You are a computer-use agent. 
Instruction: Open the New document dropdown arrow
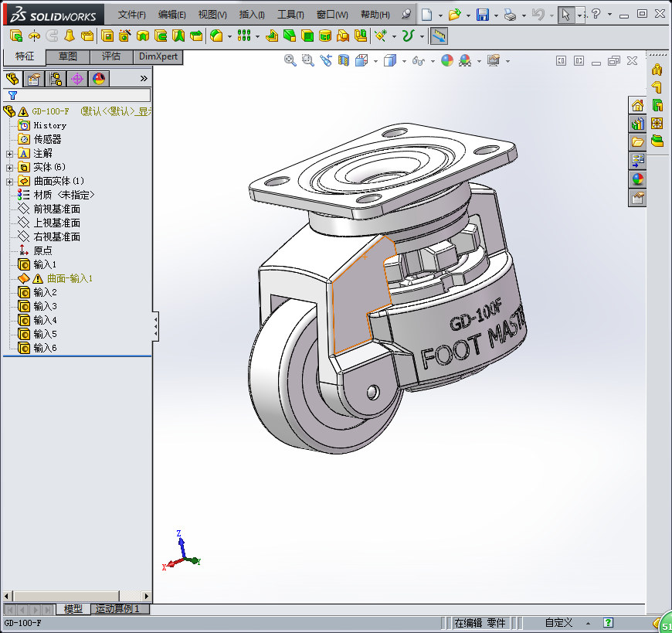tap(440, 15)
